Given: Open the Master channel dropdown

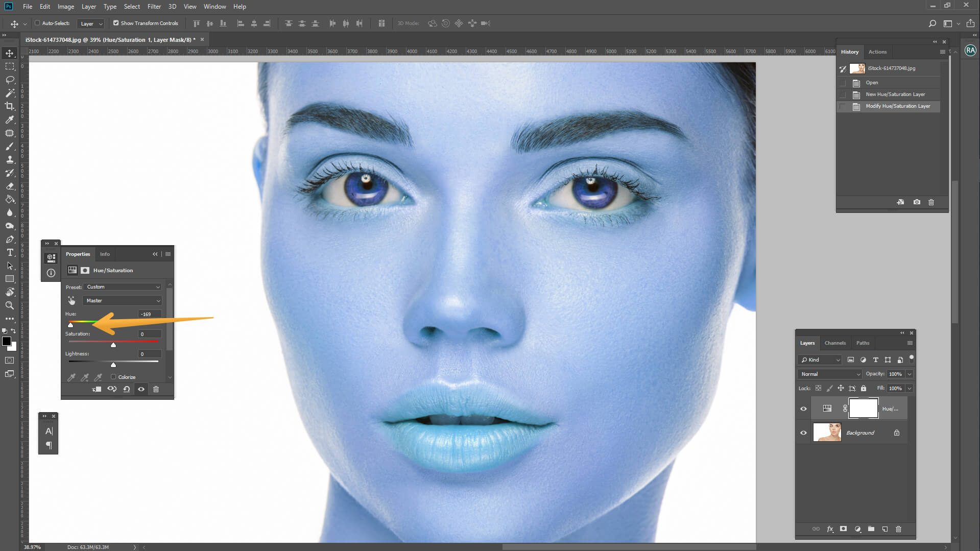Looking at the screenshot, I should click(122, 300).
